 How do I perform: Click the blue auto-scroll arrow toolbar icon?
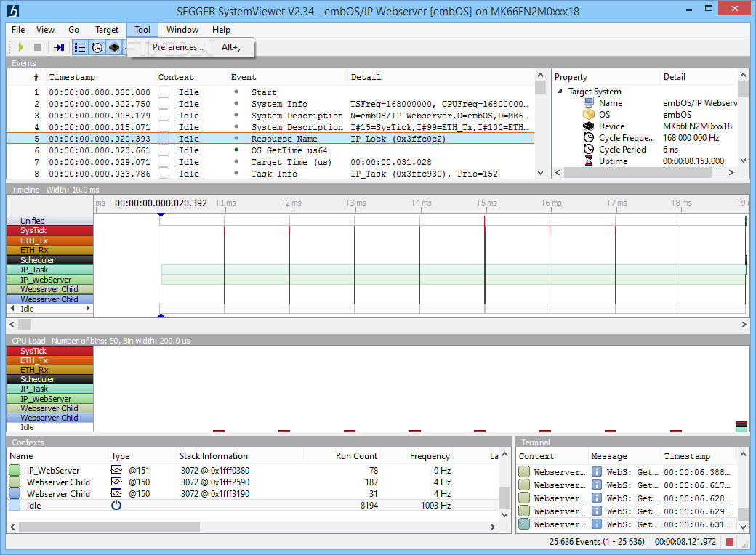tap(59, 47)
